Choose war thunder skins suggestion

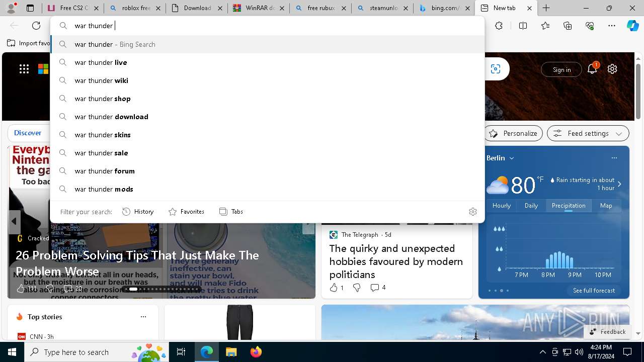pos(267,135)
